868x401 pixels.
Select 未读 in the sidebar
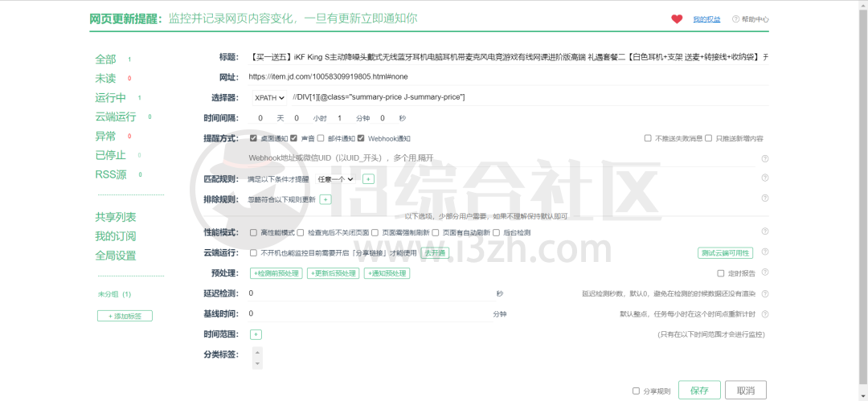[106, 79]
